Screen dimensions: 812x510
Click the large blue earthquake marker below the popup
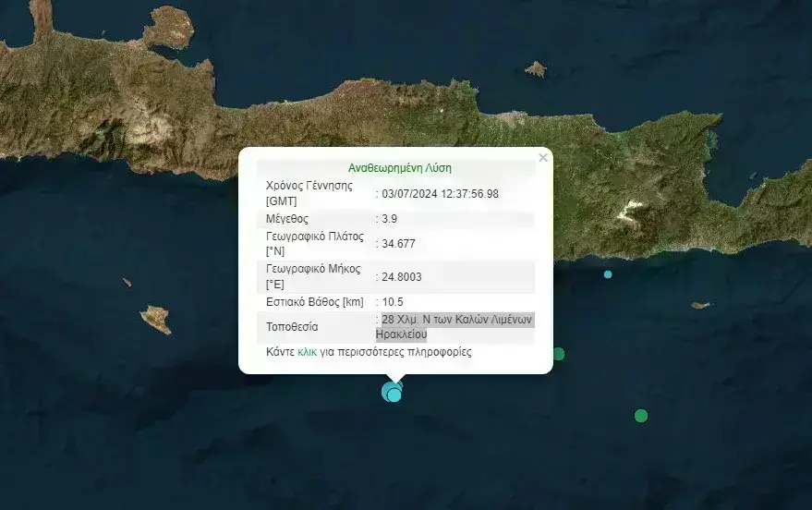pos(392,392)
